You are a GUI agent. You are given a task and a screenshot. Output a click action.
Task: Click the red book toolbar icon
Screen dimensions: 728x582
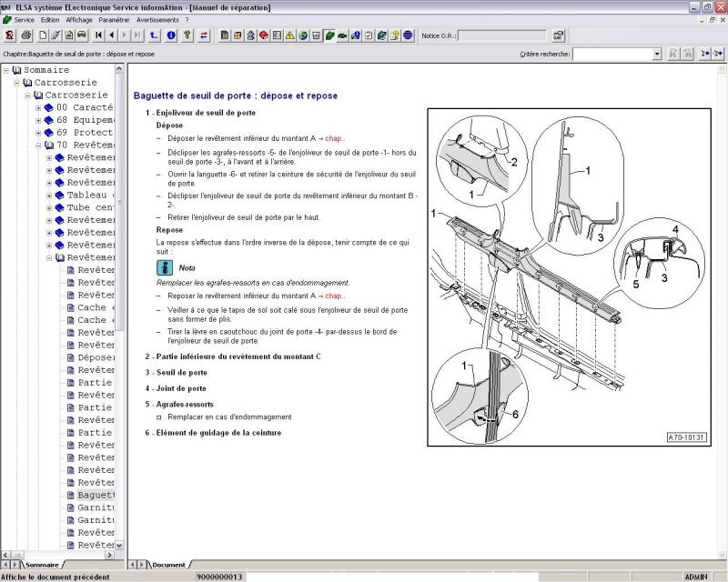pos(264,35)
